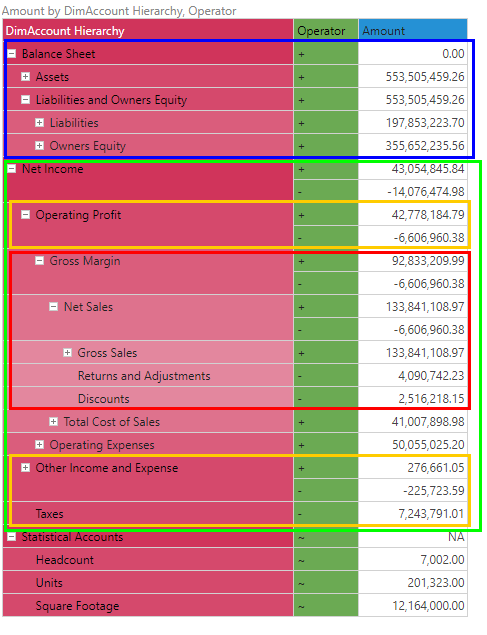487x635 pixels.
Task: Expand the Gross Sales node
Action: tap(68, 353)
